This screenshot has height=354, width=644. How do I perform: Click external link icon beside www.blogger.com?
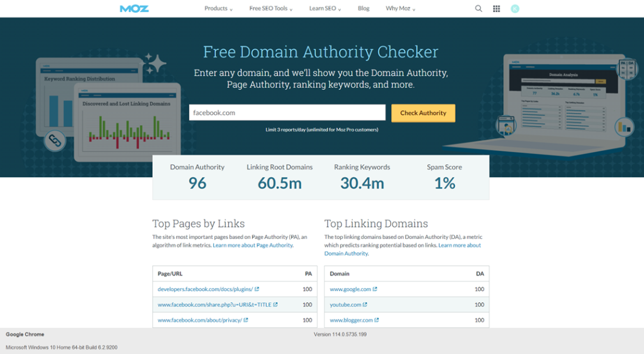tap(377, 320)
